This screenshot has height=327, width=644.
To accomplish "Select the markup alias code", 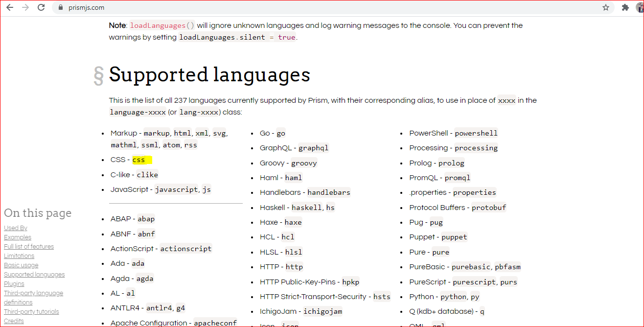I will pyautogui.click(x=157, y=133).
